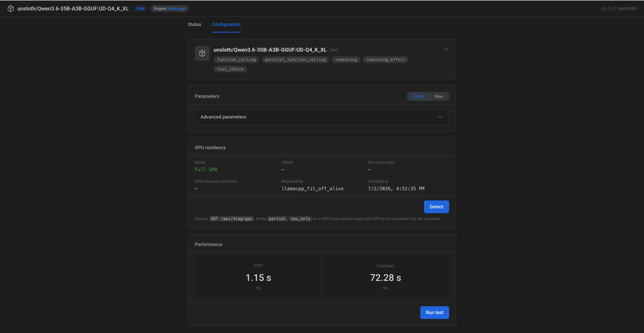Click the Detect button
Image resolution: width=644 pixels, height=333 pixels.
436,207
